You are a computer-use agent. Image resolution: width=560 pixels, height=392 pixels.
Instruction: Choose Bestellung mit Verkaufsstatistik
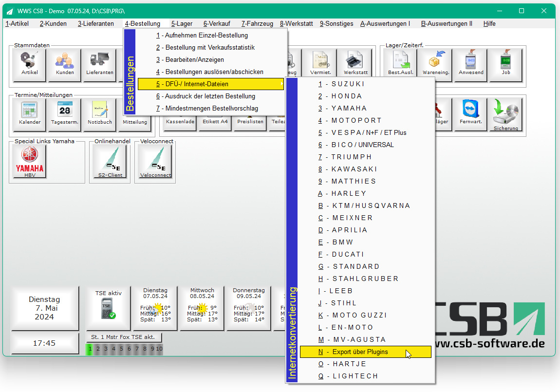(211, 48)
